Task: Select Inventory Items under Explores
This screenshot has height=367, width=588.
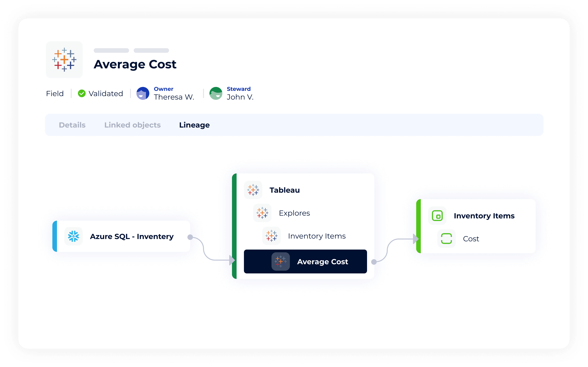Action: pyautogui.click(x=317, y=236)
